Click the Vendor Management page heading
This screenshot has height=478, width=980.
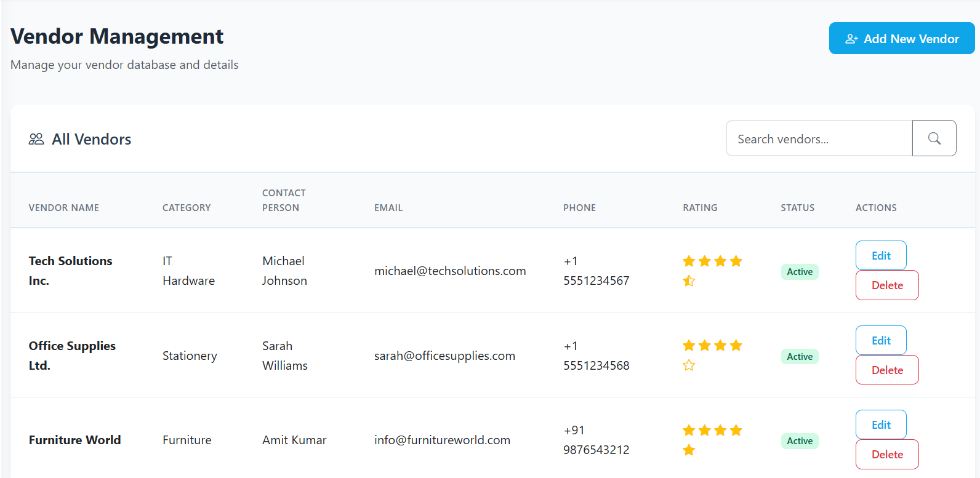(117, 36)
